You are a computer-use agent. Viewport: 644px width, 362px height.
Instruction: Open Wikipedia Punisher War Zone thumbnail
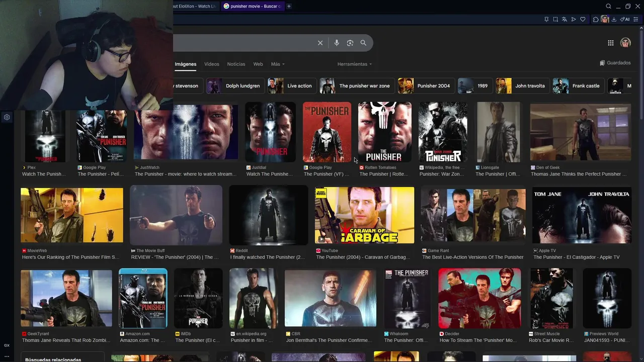tap(443, 132)
